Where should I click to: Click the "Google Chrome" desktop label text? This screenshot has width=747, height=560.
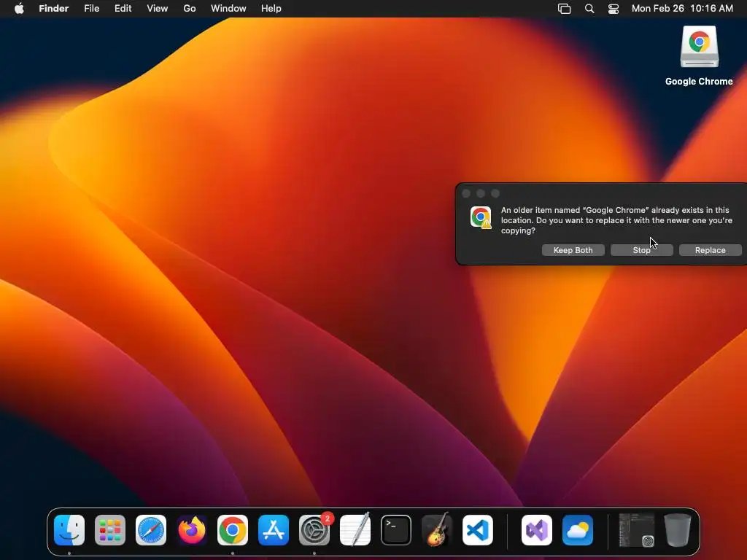point(699,82)
